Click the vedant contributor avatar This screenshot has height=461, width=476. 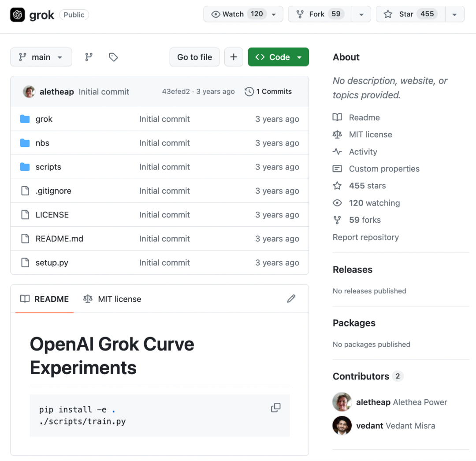point(342,425)
